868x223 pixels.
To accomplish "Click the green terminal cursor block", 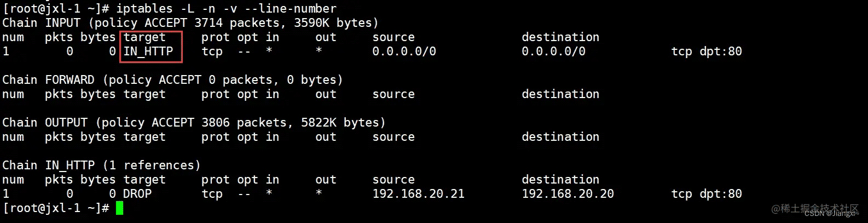I will pos(119,208).
